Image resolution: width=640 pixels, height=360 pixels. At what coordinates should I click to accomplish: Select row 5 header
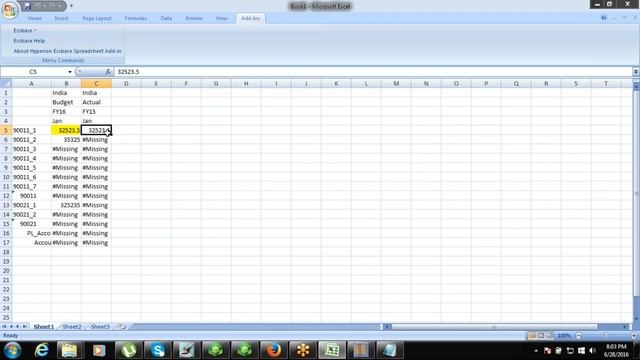pos(6,130)
